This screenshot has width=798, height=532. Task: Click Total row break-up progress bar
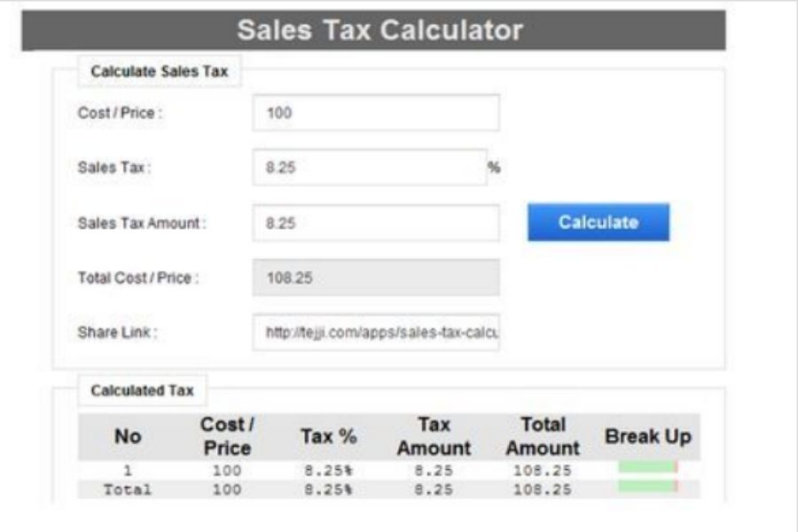pyautogui.click(x=648, y=487)
